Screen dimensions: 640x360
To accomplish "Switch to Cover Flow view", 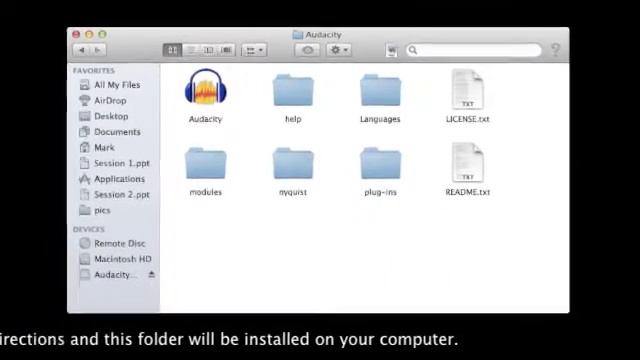I will 227,50.
